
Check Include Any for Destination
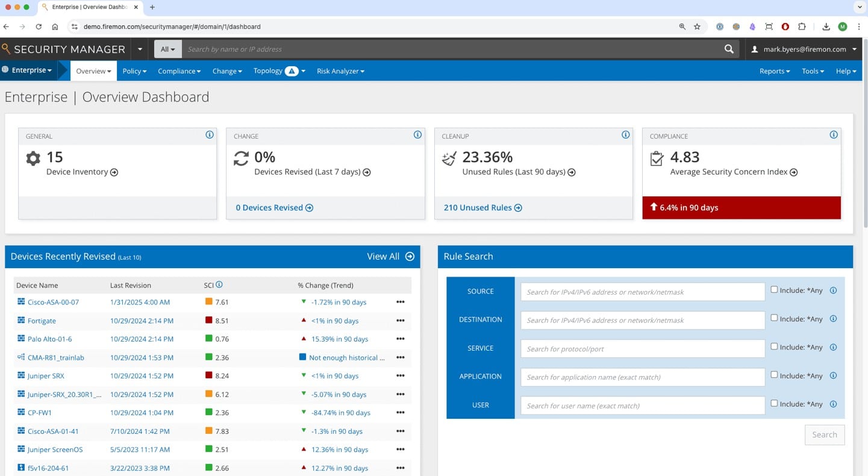pos(774,318)
